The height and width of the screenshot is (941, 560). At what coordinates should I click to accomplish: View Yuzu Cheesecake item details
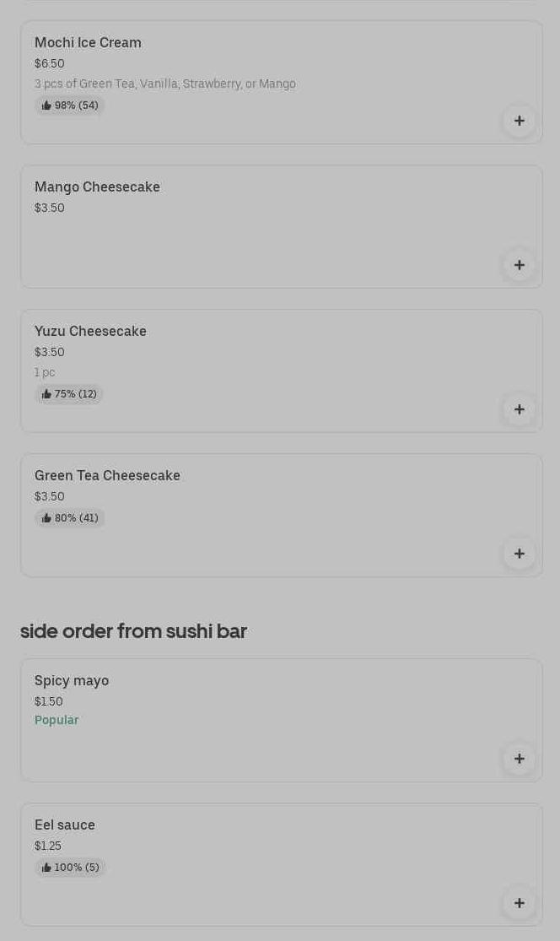pos(90,331)
